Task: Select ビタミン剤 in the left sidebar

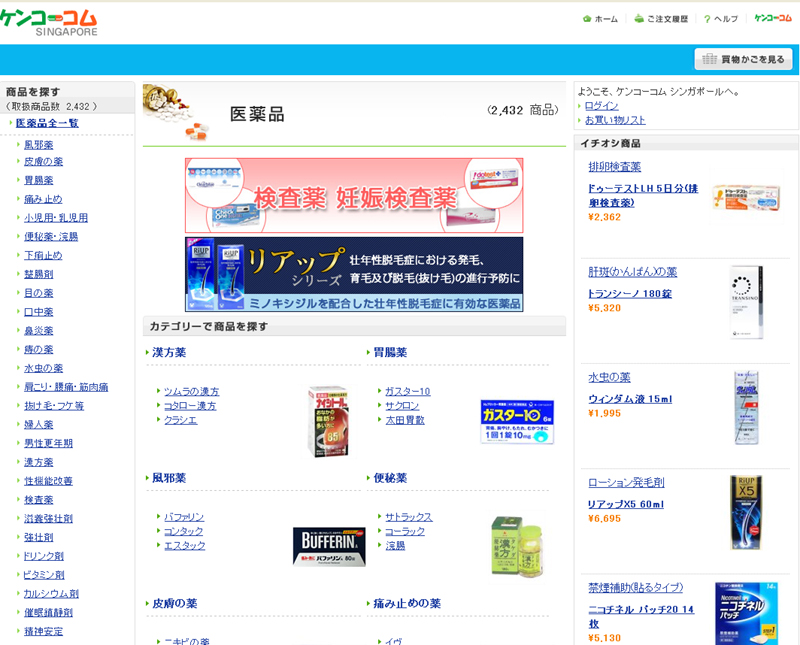Action: [44, 575]
